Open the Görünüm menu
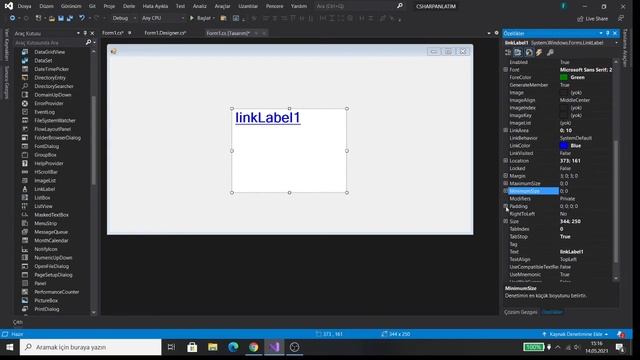640x360 pixels. pos(71,6)
